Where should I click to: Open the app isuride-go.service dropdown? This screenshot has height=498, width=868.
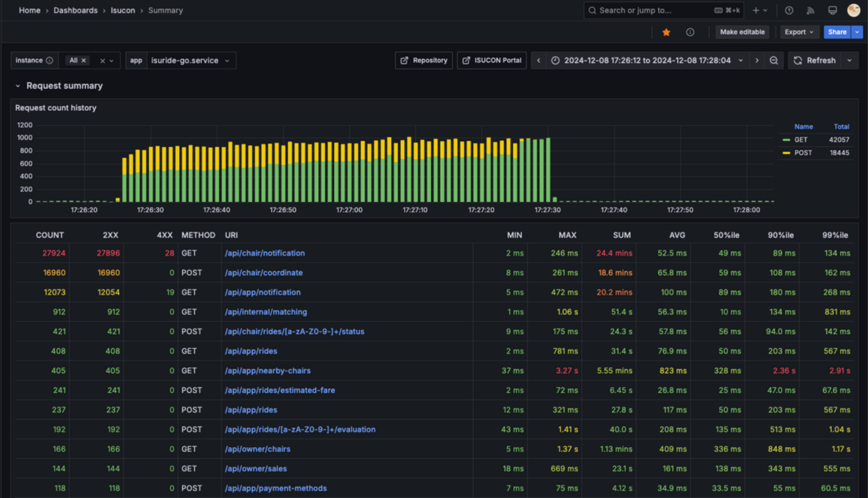tap(190, 60)
